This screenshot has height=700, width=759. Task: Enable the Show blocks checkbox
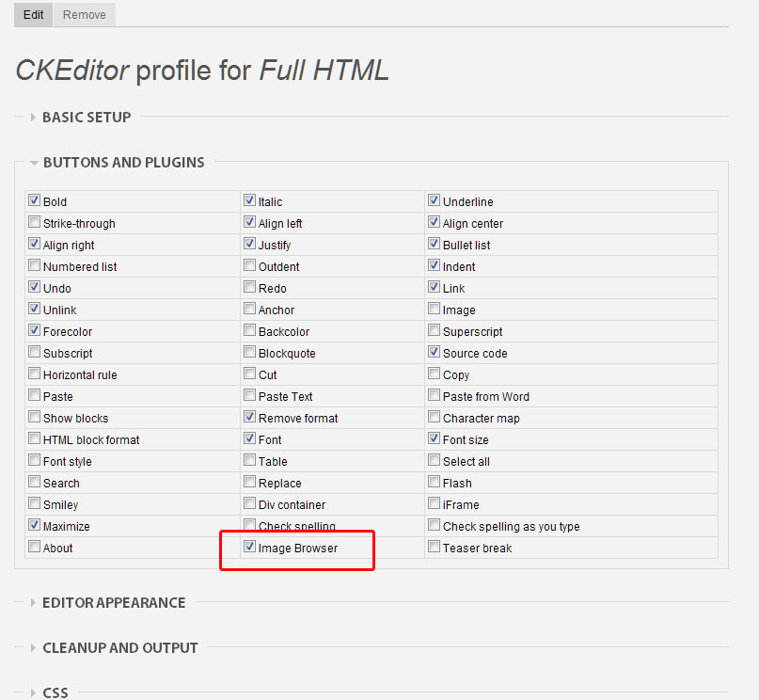point(35,417)
